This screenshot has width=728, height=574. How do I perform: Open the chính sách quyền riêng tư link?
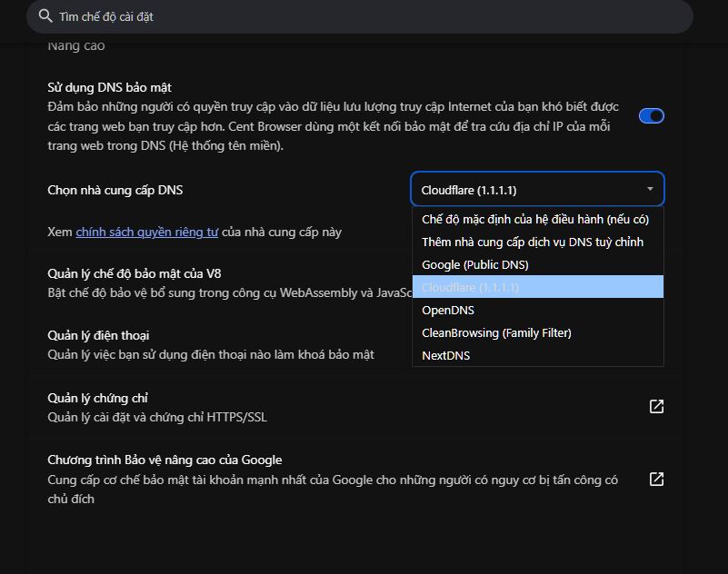146,232
